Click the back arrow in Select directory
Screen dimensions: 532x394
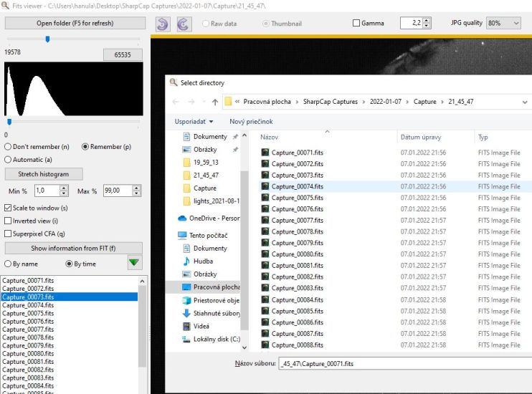click(176, 102)
